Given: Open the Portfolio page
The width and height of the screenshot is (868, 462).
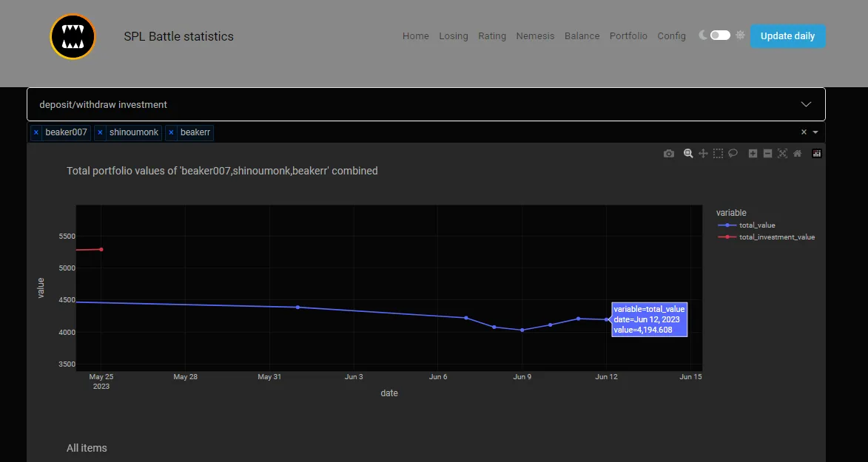Looking at the screenshot, I should click(x=628, y=36).
